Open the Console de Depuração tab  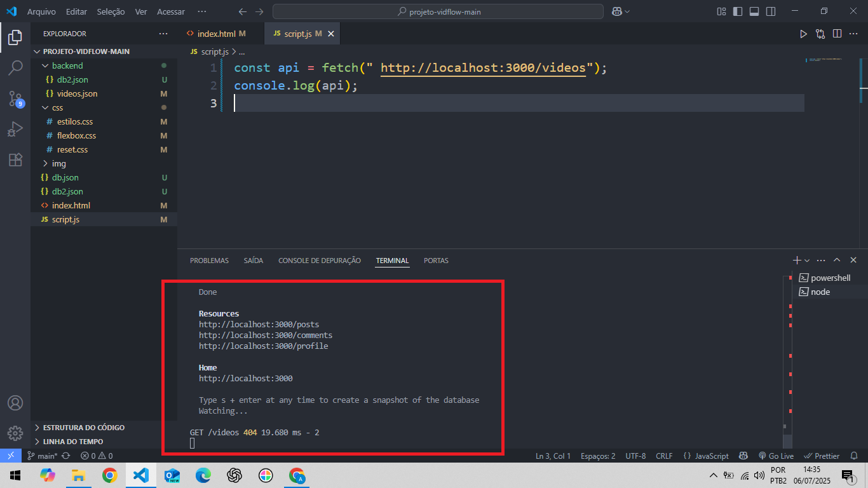(x=320, y=261)
